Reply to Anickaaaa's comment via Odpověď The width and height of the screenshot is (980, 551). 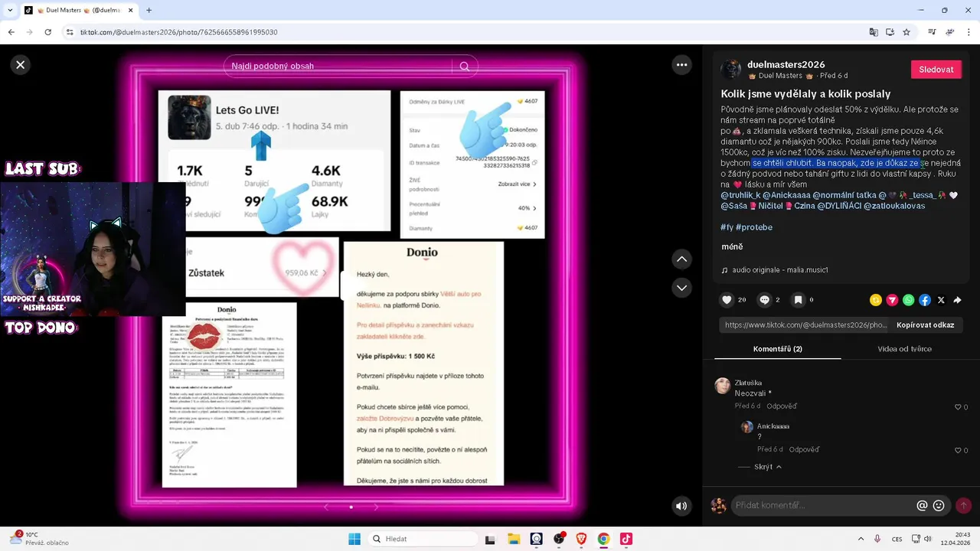(x=804, y=450)
